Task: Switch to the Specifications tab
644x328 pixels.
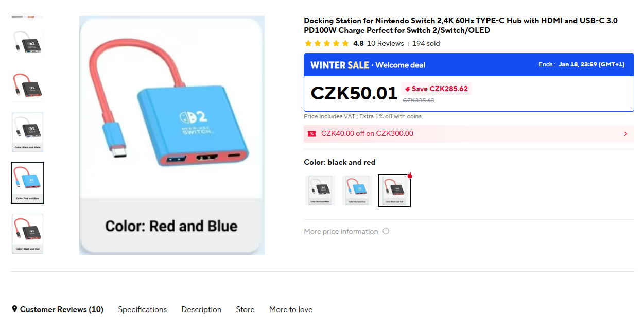Action: pyautogui.click(x=142, y=309)
